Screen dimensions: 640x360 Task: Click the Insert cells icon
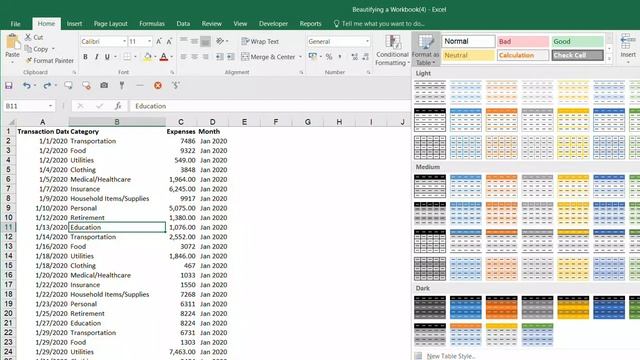[627, 41]
